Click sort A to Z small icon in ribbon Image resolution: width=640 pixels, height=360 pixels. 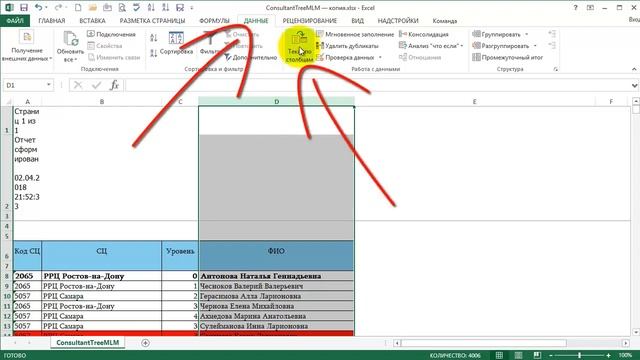tap(153, 38)
